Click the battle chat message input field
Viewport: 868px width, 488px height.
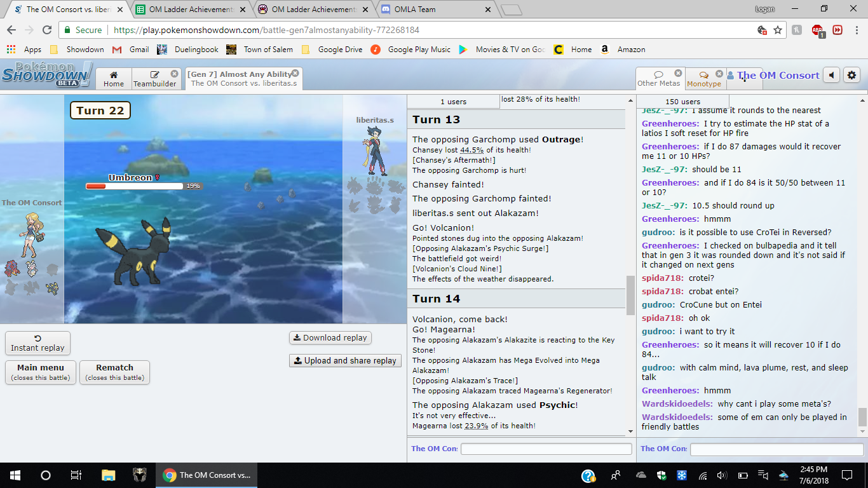pyautogui.click(x=546, y=449)
